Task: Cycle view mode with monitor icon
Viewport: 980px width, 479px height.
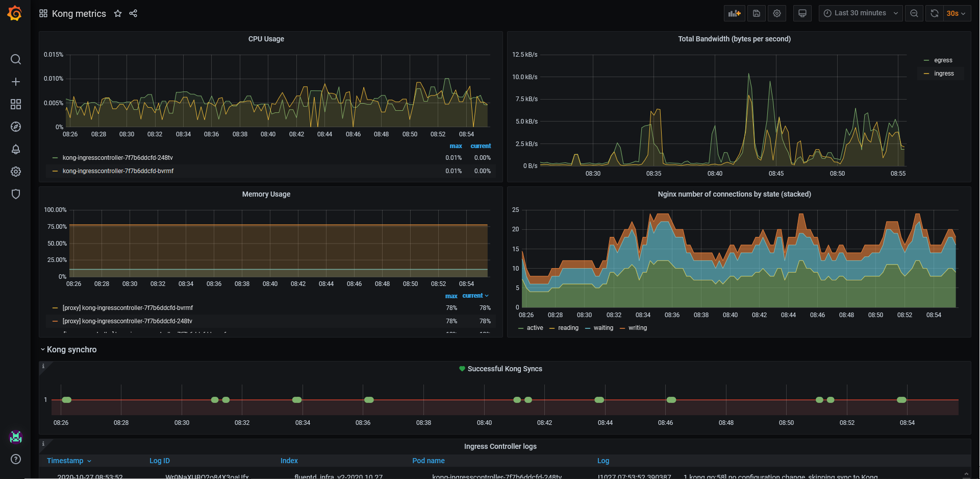Action: click(x=802, y=13)
